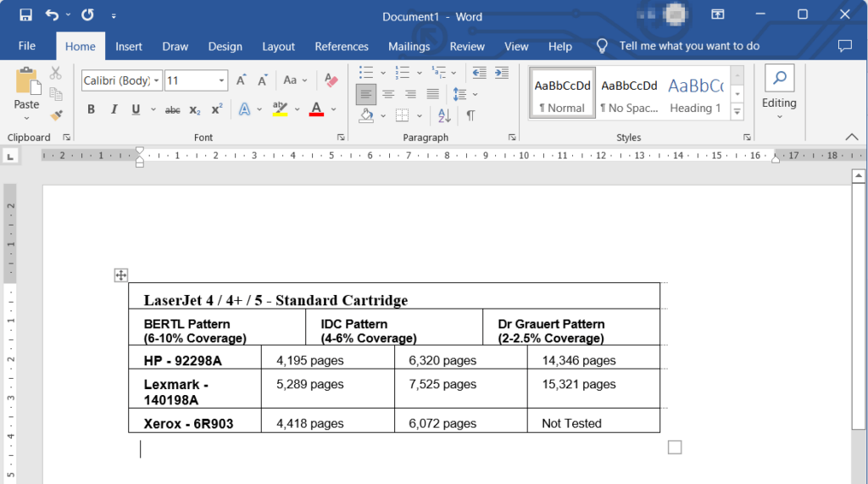Align text left
868x484 pixels.
click(x=366, y=94)
